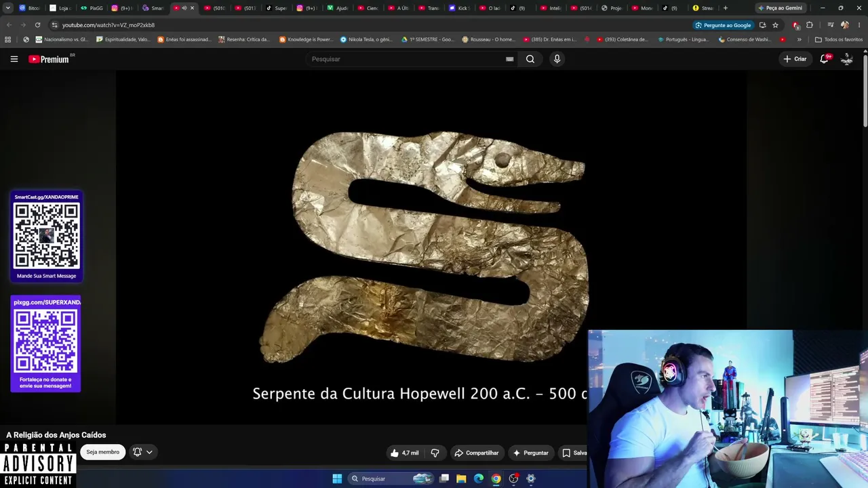Click the video player showing Hopewell serpent
Screen dimensions: 868x488
[431, 248]
